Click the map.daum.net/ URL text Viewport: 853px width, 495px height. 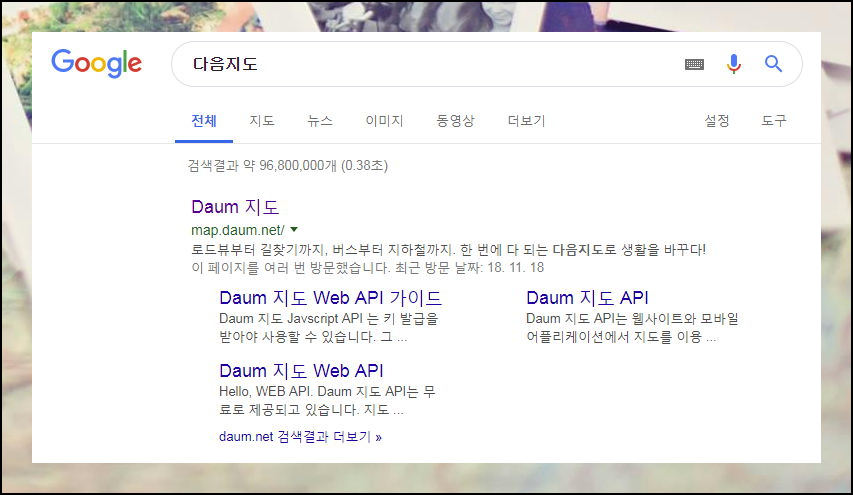pos(238,230)
